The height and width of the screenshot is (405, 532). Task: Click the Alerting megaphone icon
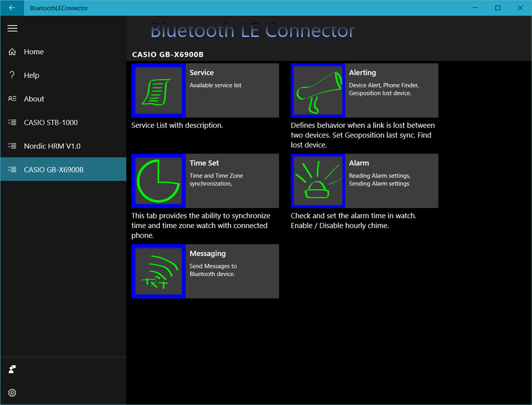[x=318, y=90]
